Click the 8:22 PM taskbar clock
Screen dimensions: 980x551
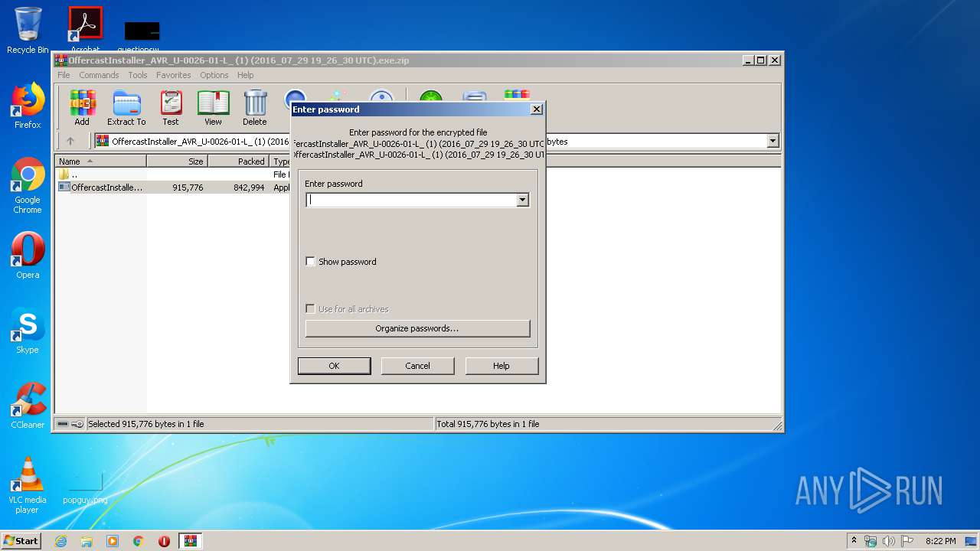[x=940, y=541]
